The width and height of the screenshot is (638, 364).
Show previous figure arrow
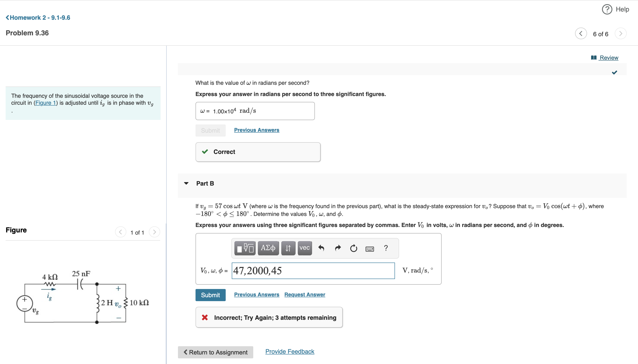click(x=121, y=232)
